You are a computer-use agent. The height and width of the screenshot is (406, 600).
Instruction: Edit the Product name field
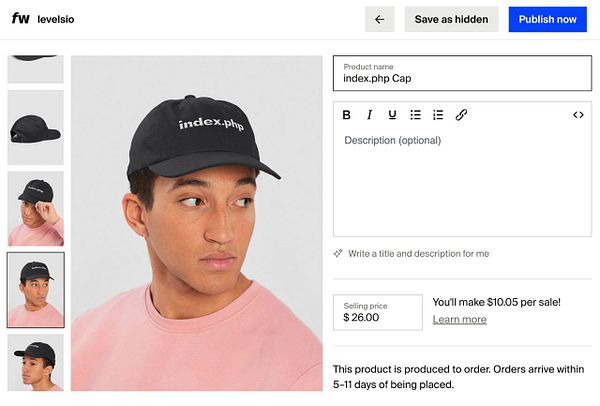pyautogui.click(x=462, y=78)
